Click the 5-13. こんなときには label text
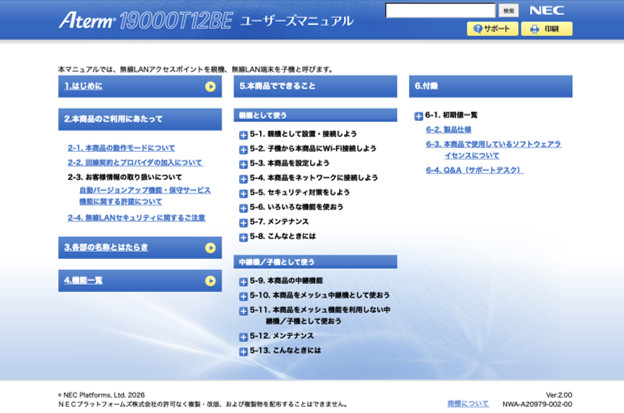The width and height of the screenshot is (624, 413). [285, 351]
